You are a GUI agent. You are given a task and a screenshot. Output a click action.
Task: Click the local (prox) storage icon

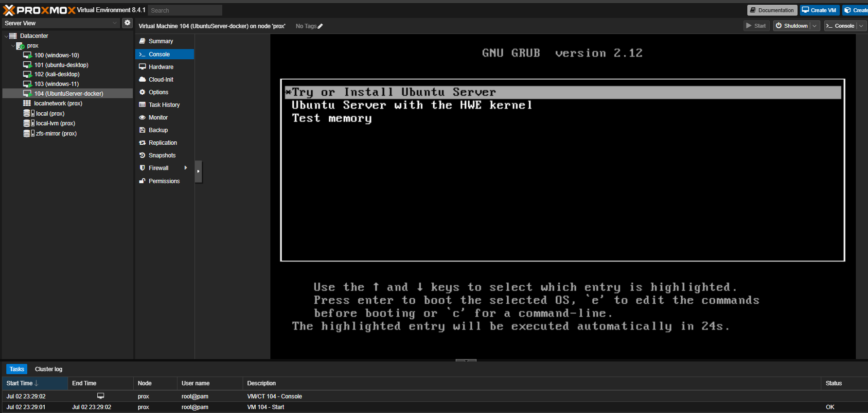29,113
